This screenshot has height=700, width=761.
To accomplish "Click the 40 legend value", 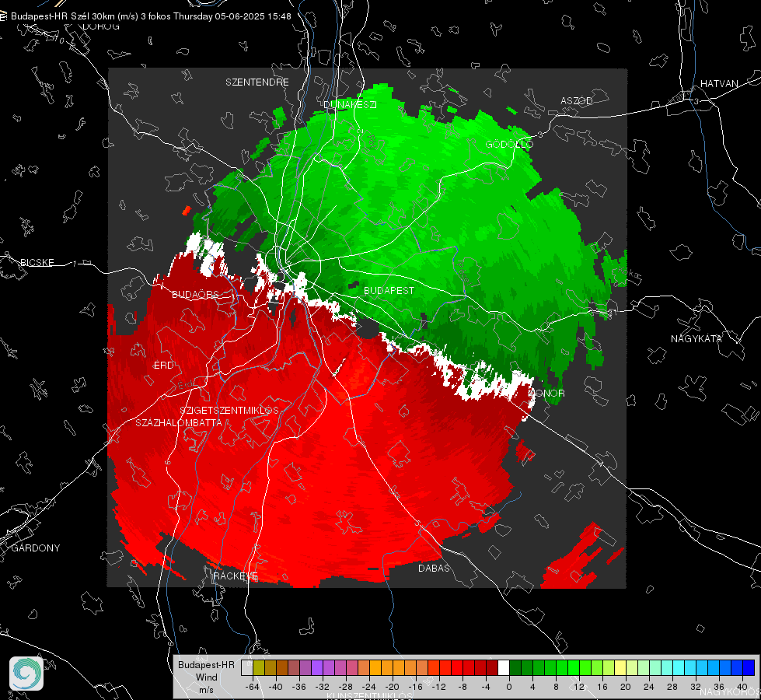I will [x=742, y=687].
